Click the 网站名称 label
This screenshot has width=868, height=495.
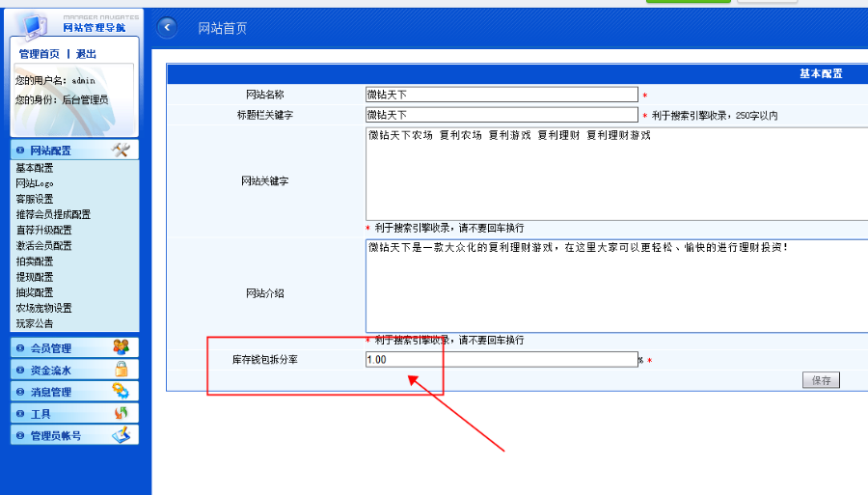[264, 95]
